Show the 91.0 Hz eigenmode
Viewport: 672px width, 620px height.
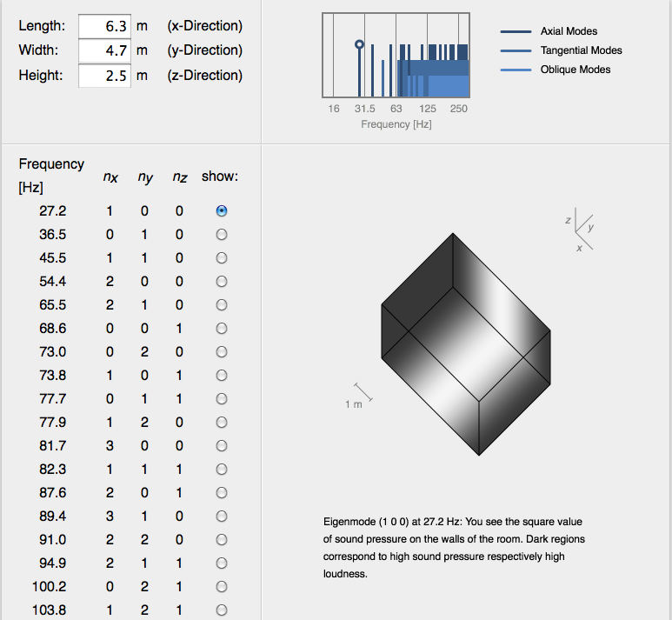[x=222, y=540]
